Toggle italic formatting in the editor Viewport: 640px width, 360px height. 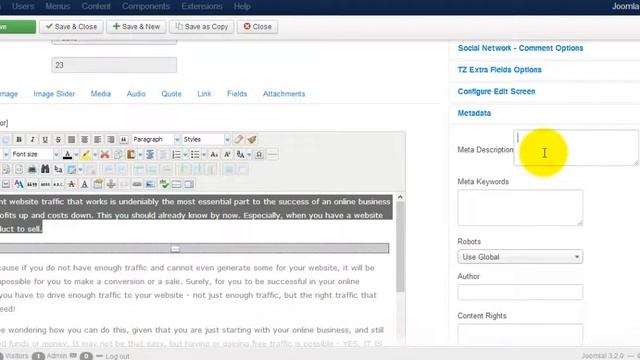coord(32,140)
